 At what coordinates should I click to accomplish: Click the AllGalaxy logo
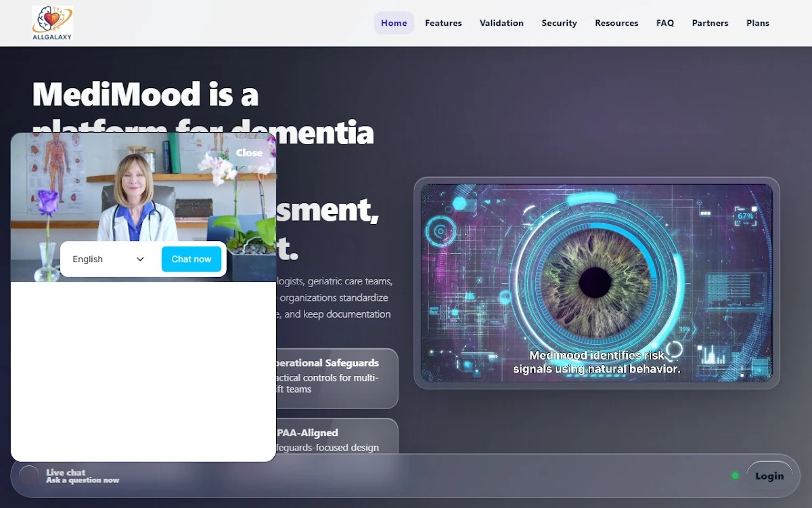(52, 23)
